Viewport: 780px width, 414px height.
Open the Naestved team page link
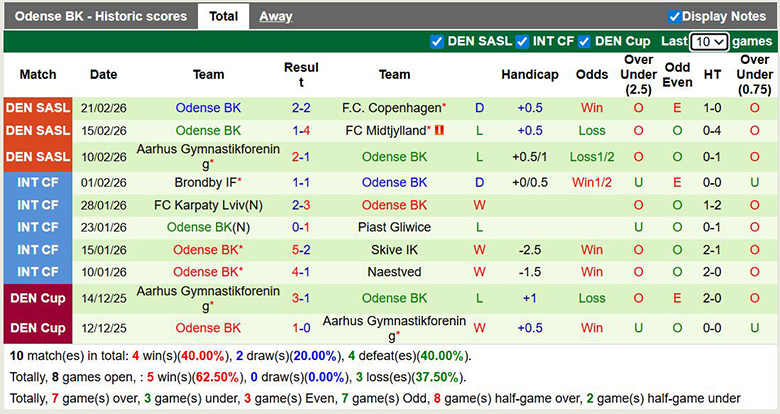point(394,272)
